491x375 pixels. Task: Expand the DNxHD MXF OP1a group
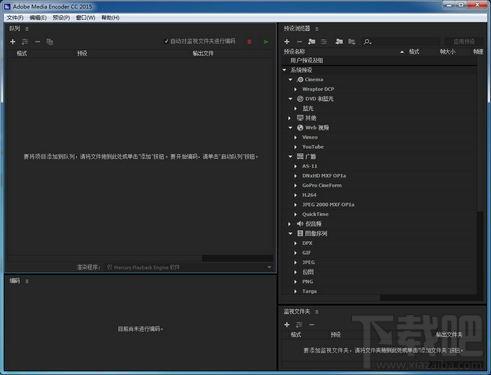click(295, 176)
